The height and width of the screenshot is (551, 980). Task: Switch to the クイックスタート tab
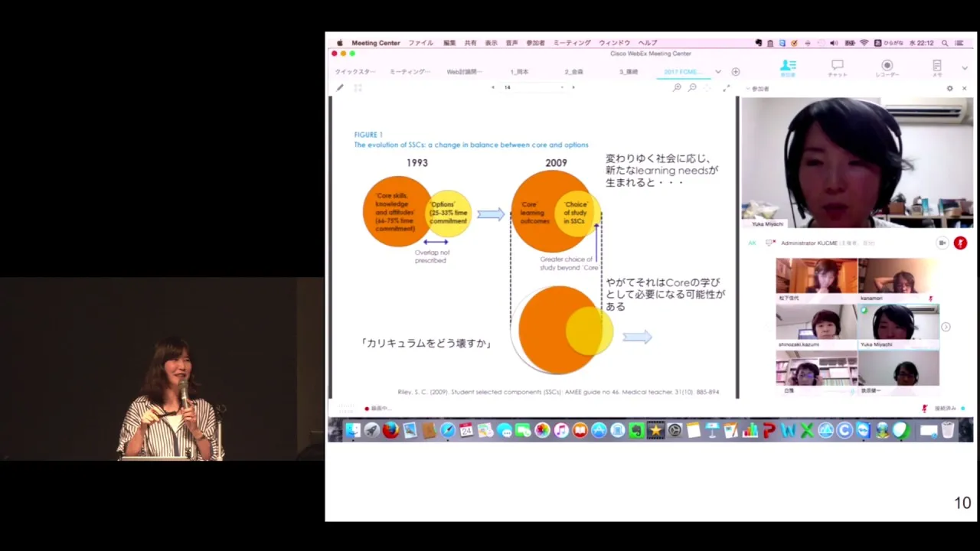pyautogui.click(x=355, y=72)
